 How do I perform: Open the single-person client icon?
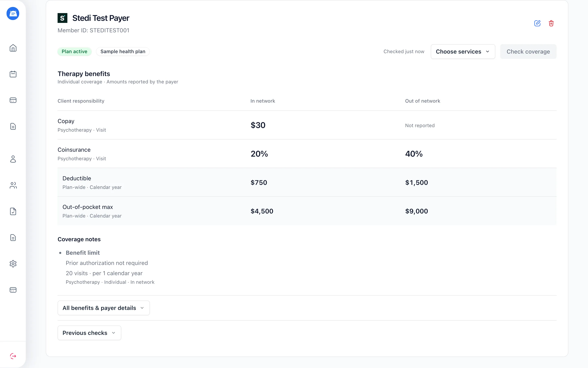pos(13,159)
